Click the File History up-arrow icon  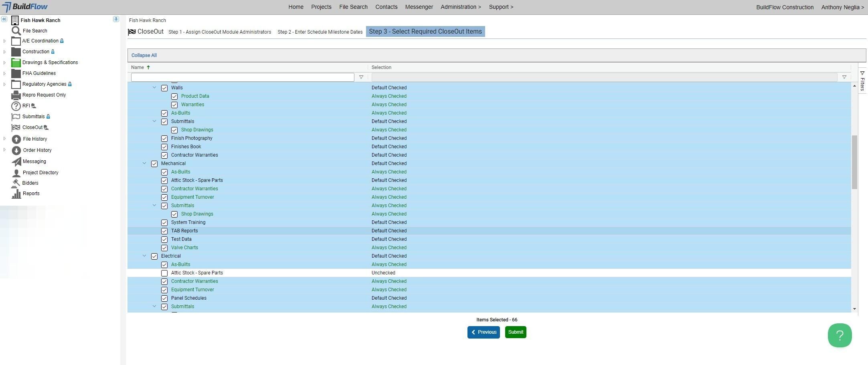(16, 139)
